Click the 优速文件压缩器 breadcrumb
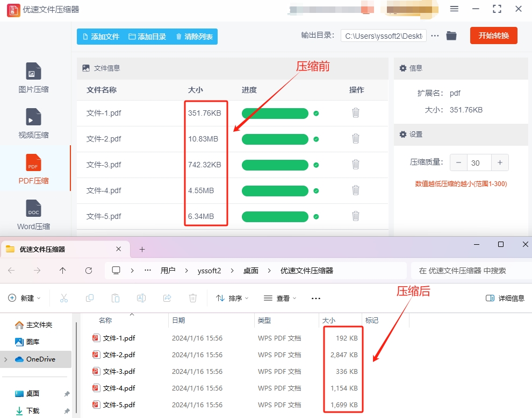Viewport: 532px width, 418px height. 307,271
